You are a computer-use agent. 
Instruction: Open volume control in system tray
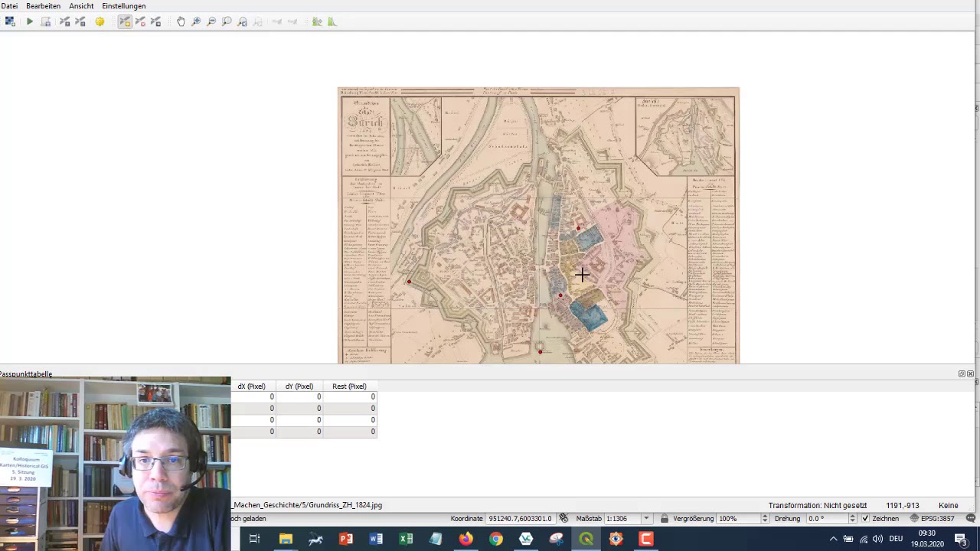(x=877, y=539)
